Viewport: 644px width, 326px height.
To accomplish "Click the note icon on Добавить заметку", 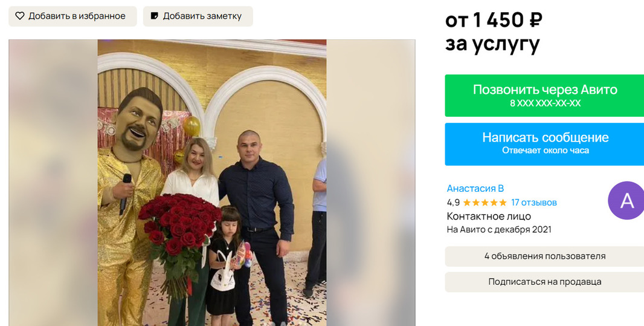I will (155, 16).
